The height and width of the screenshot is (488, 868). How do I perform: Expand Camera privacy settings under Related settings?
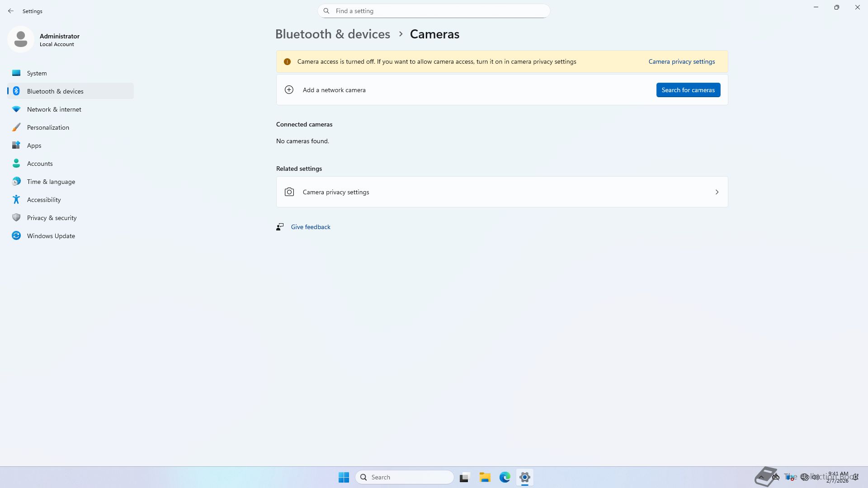tap(502, 192)
